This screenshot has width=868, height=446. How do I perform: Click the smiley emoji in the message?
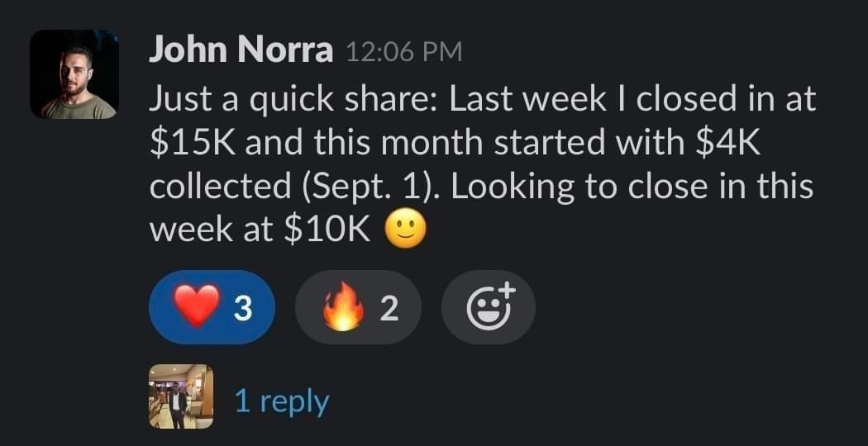(406, 230)
